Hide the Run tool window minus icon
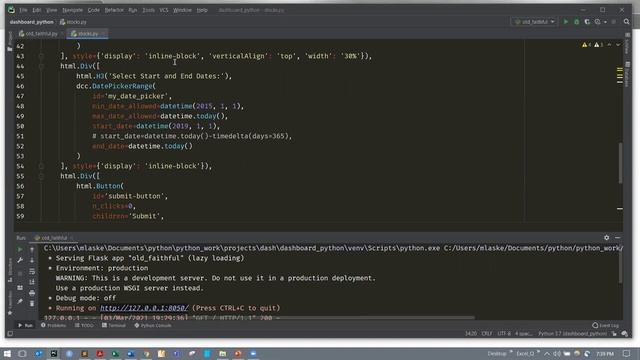 coord(618,238)
